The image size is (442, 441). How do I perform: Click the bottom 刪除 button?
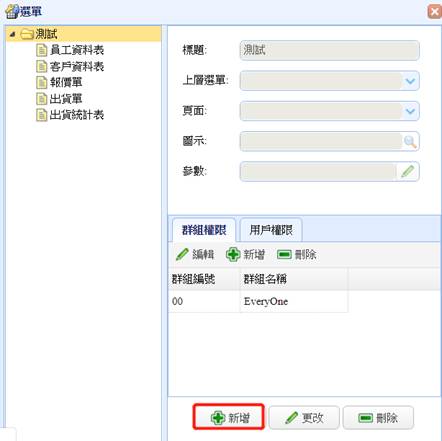[378, 417]
